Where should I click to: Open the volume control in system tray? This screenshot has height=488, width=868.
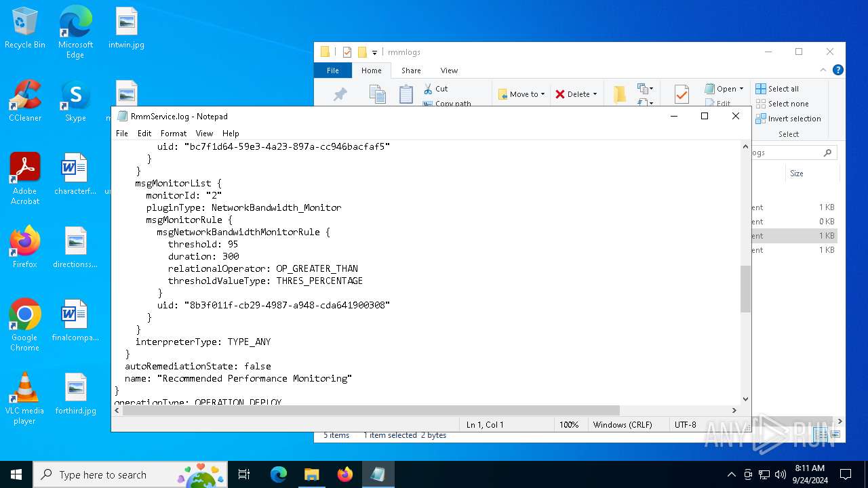click(781, 474)
